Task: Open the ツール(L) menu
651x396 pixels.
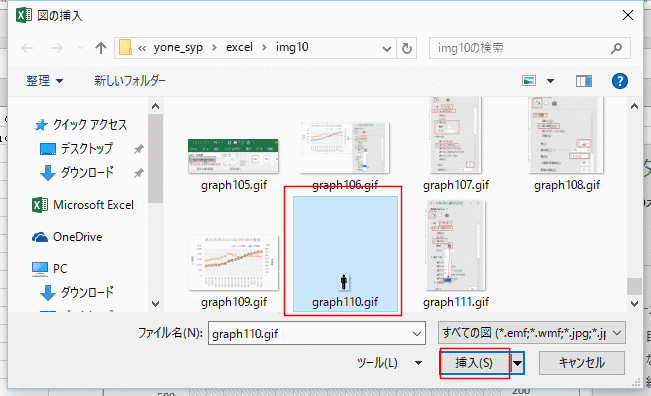Action: 389,363
